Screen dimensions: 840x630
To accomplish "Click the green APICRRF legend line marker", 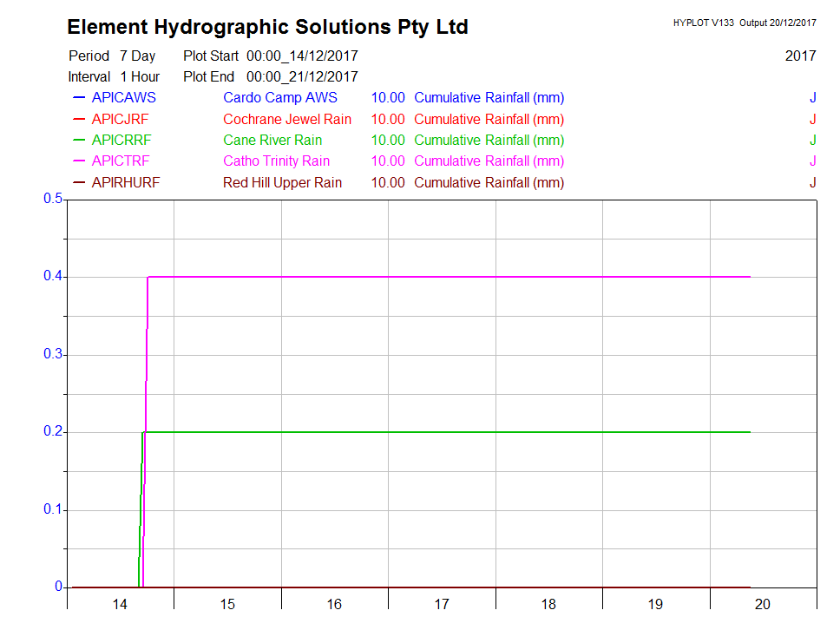I will (x=79, y=140).
